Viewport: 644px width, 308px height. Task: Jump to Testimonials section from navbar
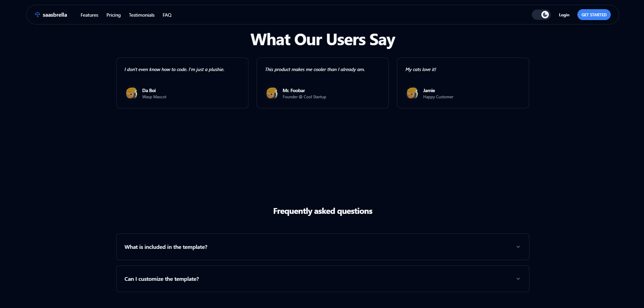[142, 15]
